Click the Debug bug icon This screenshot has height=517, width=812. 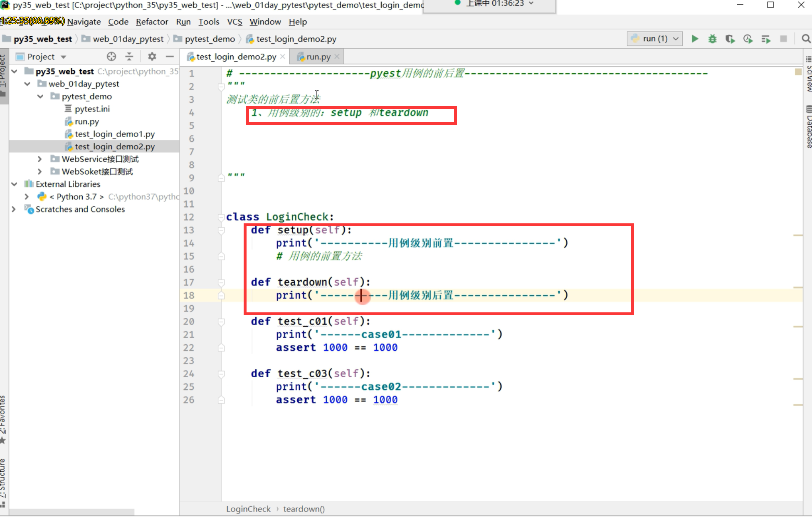712,39
